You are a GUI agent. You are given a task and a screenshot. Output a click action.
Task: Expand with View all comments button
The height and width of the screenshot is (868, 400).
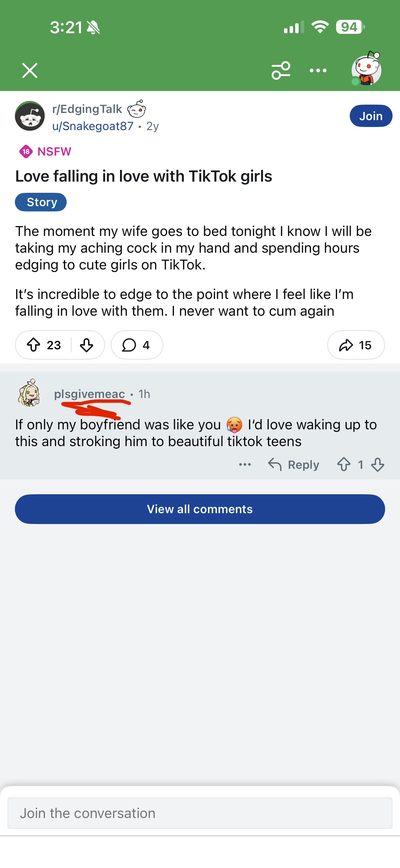[200, 509]
